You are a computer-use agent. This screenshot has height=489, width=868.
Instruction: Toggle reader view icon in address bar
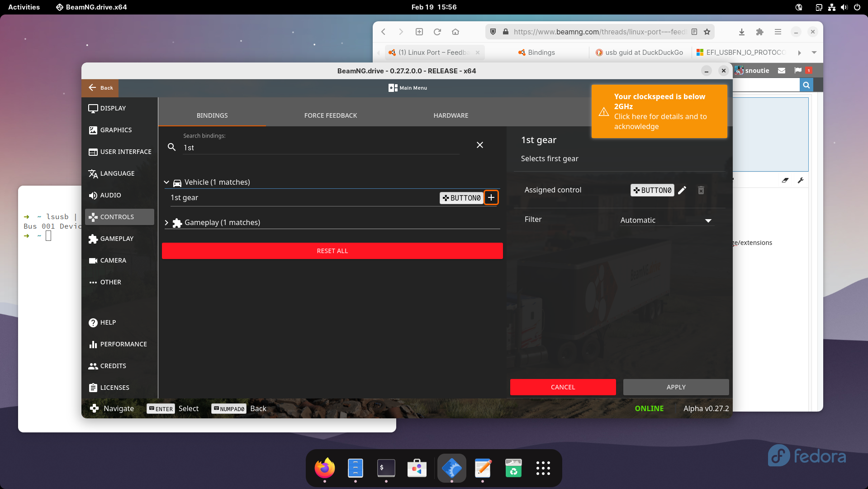(x=694, y=32)
